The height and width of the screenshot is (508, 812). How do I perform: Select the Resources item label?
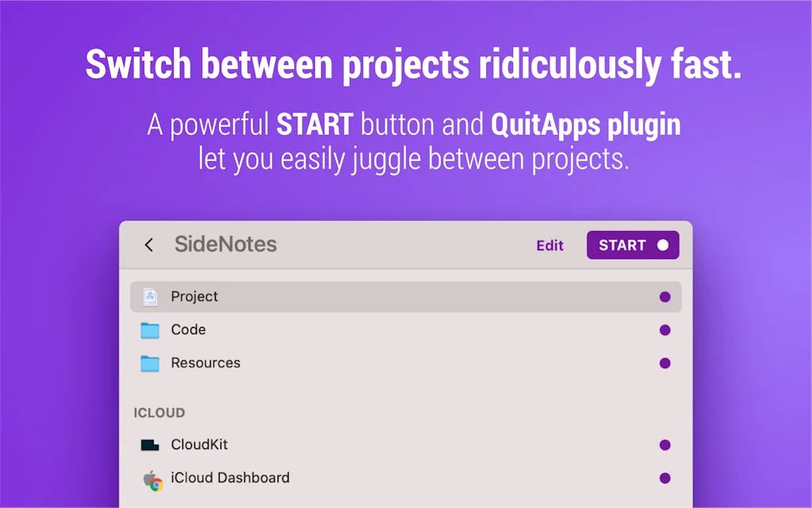pos(205,364)
